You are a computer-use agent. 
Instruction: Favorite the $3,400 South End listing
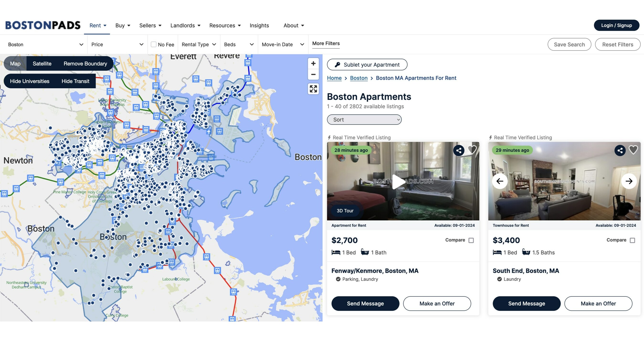pyautogui.click(x=633, y=150)
